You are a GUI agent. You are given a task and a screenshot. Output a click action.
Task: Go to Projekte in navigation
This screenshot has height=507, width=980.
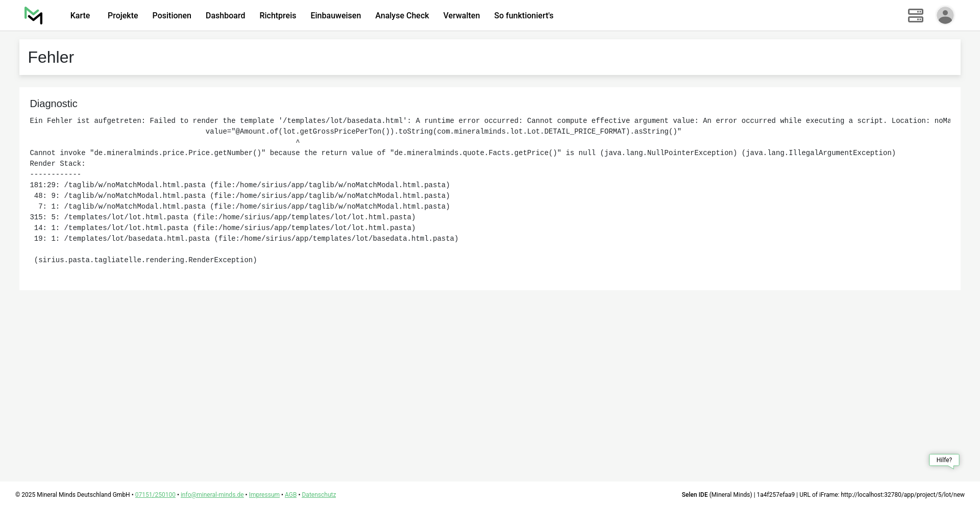[122, 16]
